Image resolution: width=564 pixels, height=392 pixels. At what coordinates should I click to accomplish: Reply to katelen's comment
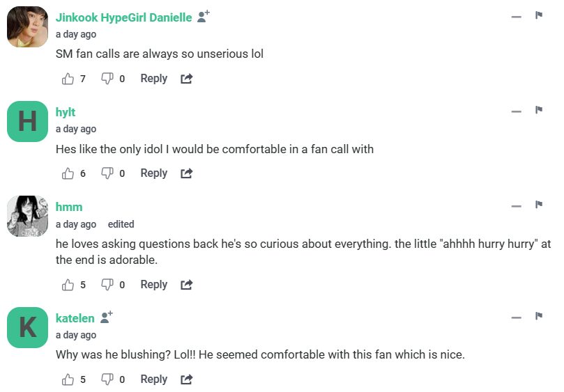[153, 379]
